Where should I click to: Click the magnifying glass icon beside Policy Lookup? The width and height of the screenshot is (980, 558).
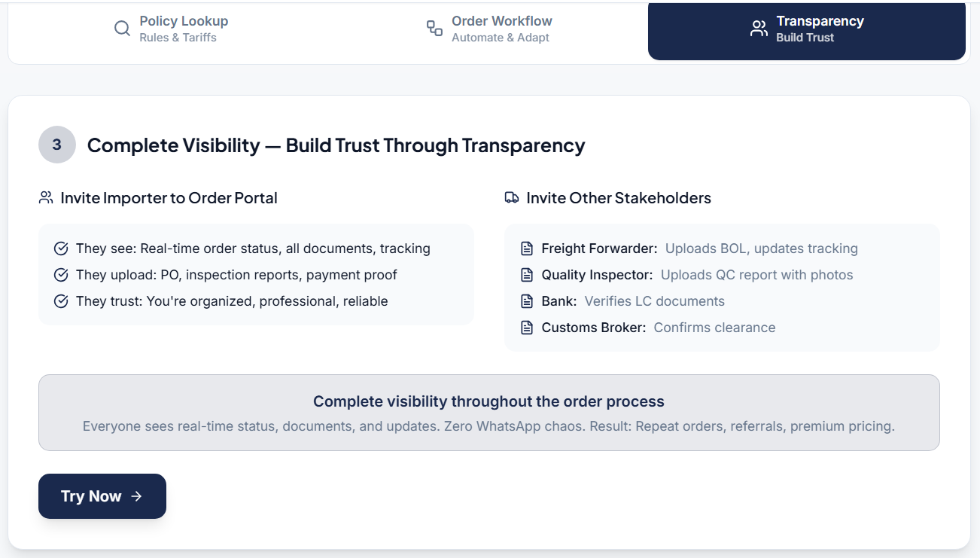click(x=122, y=28)
